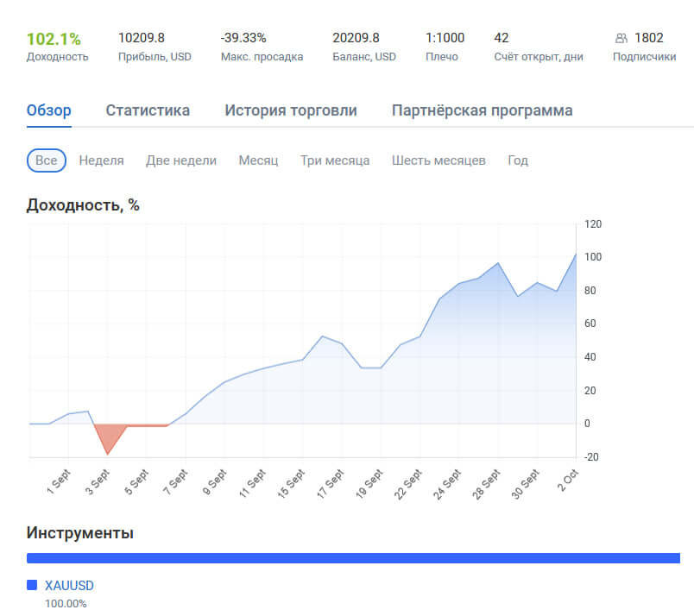Image resolution: width=694 pixels, height=616 pixels.
Task: Click the 1802 subscribers count
Action: click(649, 38)
